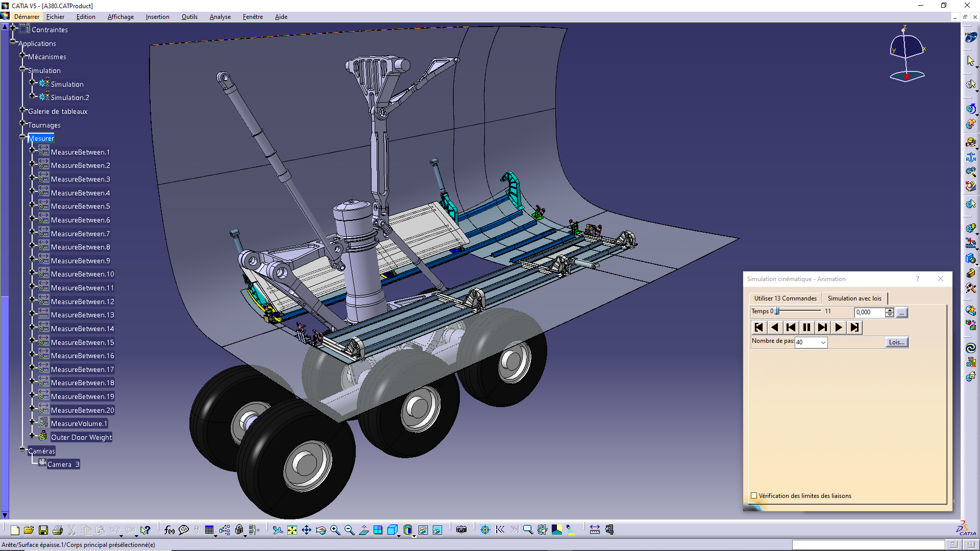Click the Save floppy disk icon
Screen dimensions: 980x551
pyautogui.click(x=43, y=530)
